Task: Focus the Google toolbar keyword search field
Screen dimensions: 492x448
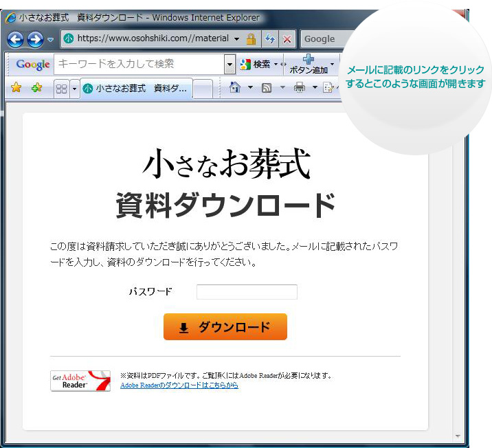Action: [139, 64]
